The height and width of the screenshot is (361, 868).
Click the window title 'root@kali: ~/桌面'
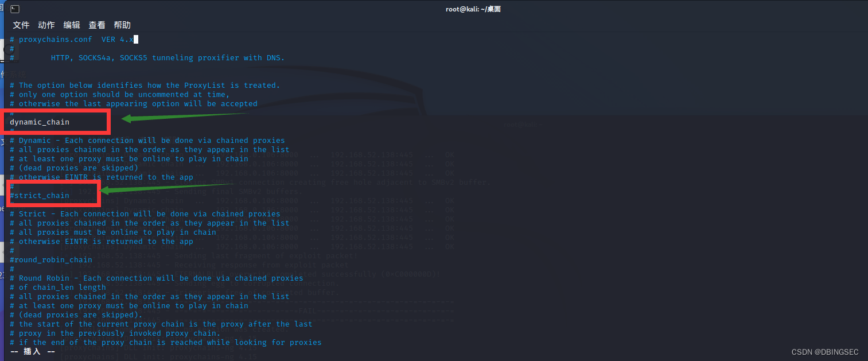pos(473,9)
